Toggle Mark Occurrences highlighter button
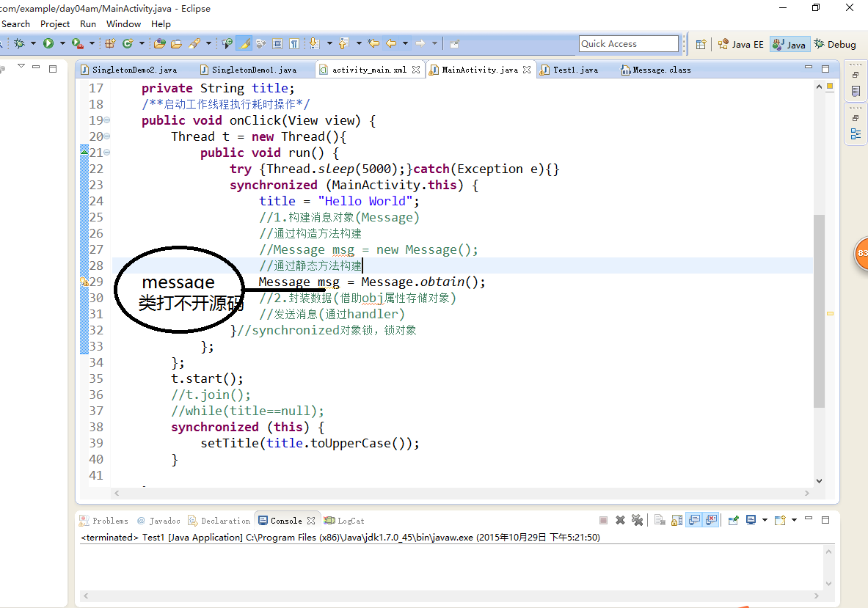The image size is (868, 608). coord(244,44)
